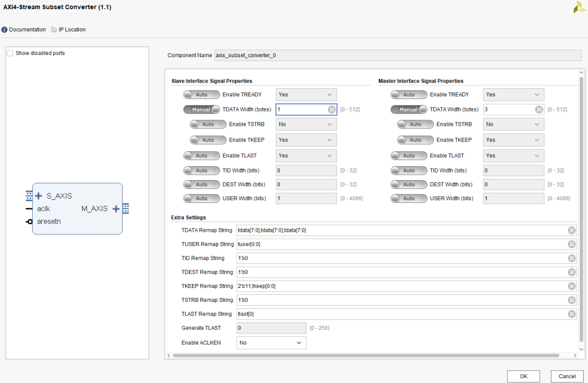
Task: Clear the TLAST Remap String field
Action: 572,314
